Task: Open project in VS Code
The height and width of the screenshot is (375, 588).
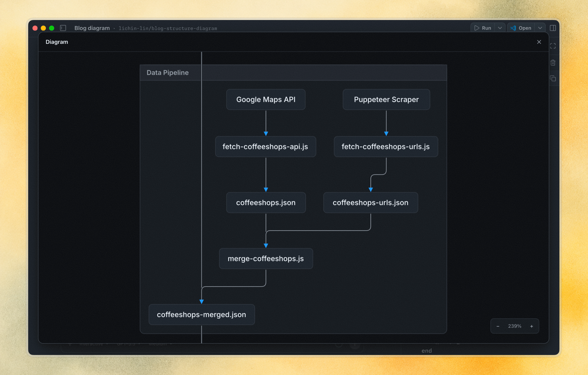Action: tap(521, 28)
